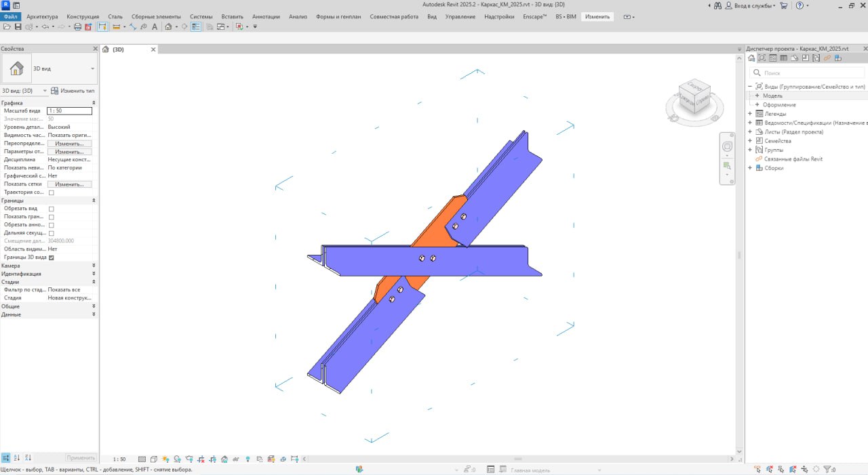Switch to the Сталь ribbon tab

(115, 16)
